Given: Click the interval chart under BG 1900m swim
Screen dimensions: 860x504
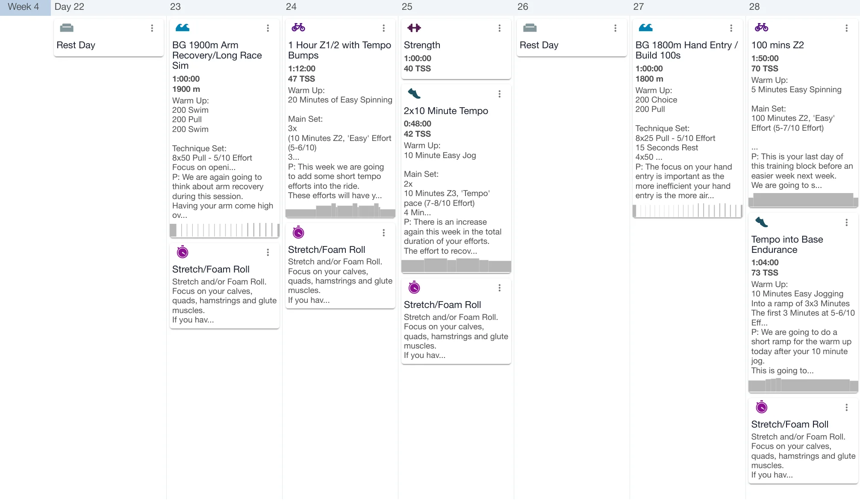Looking at the screenshot, I should (x=224, y=230).
